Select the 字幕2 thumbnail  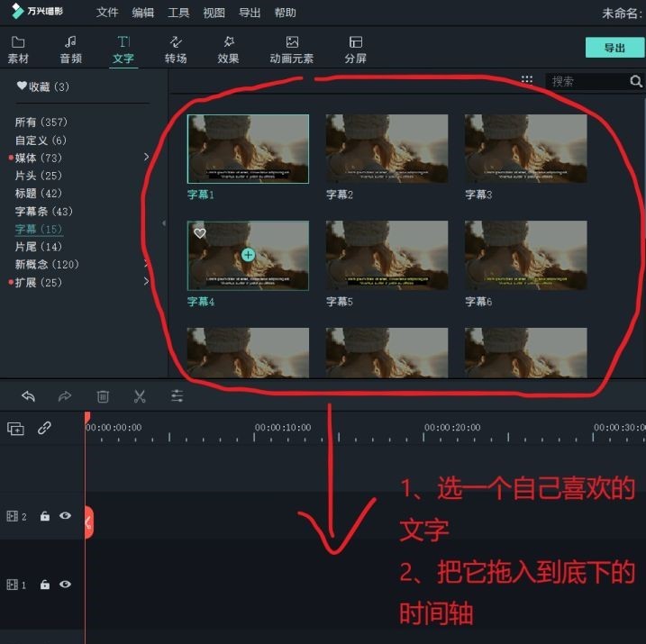(x=387, y=149)
